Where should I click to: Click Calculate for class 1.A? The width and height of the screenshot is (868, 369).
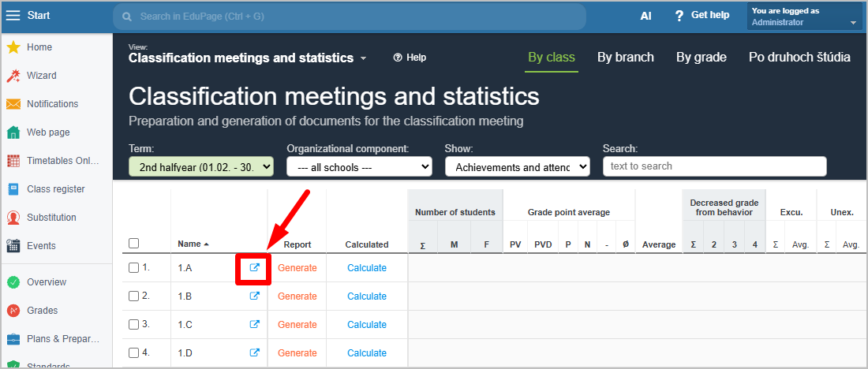click(367, 268)
